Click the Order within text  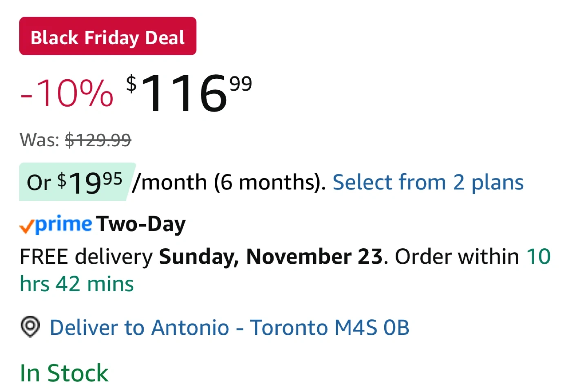pos(457,256)
